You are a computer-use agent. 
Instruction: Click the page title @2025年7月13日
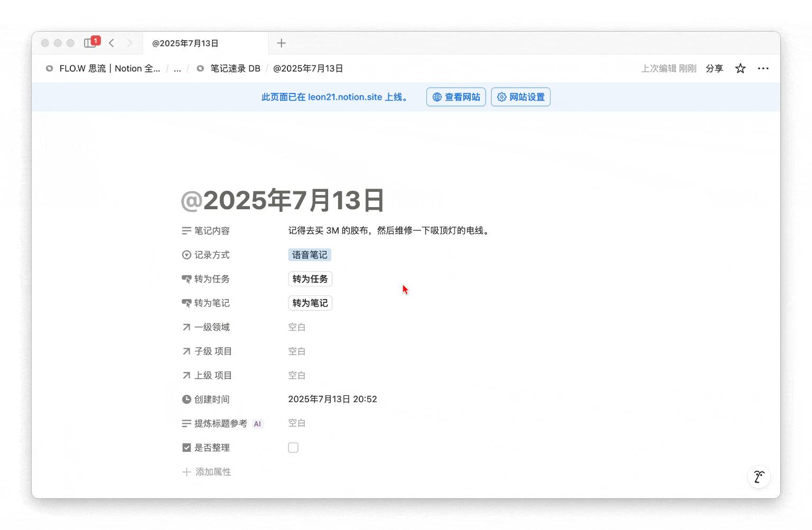coord(283,200)
